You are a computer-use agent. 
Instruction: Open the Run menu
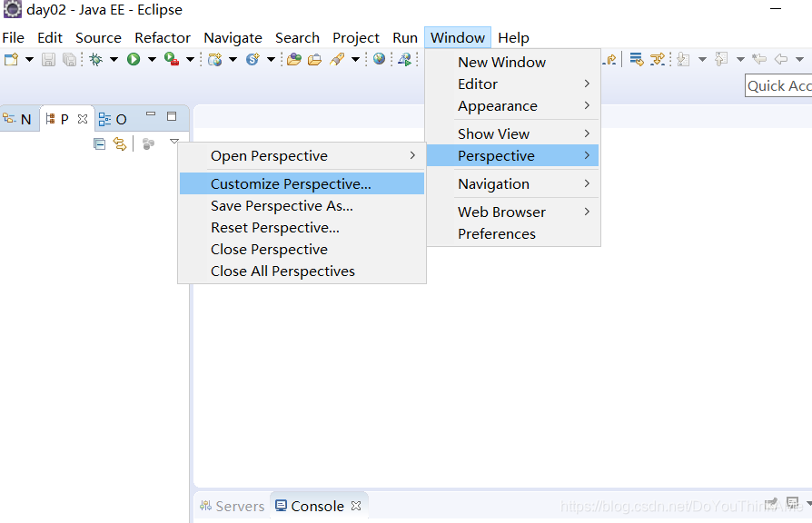[405, 38]
